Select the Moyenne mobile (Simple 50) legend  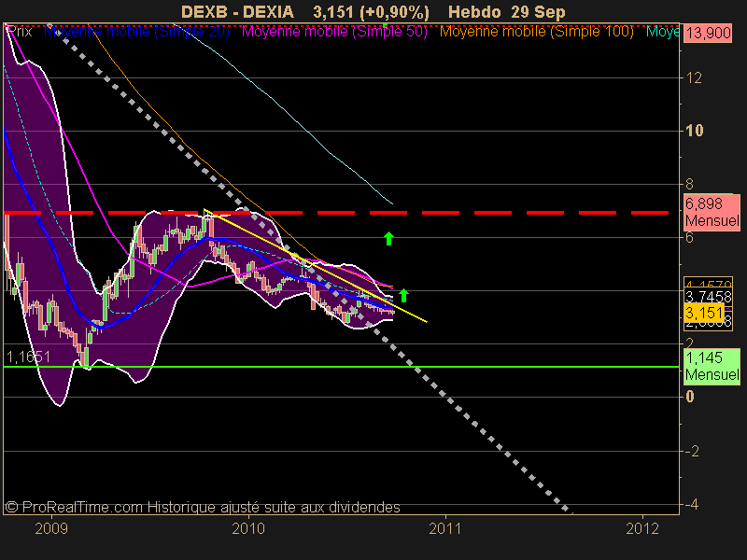[x=335, y=32]
